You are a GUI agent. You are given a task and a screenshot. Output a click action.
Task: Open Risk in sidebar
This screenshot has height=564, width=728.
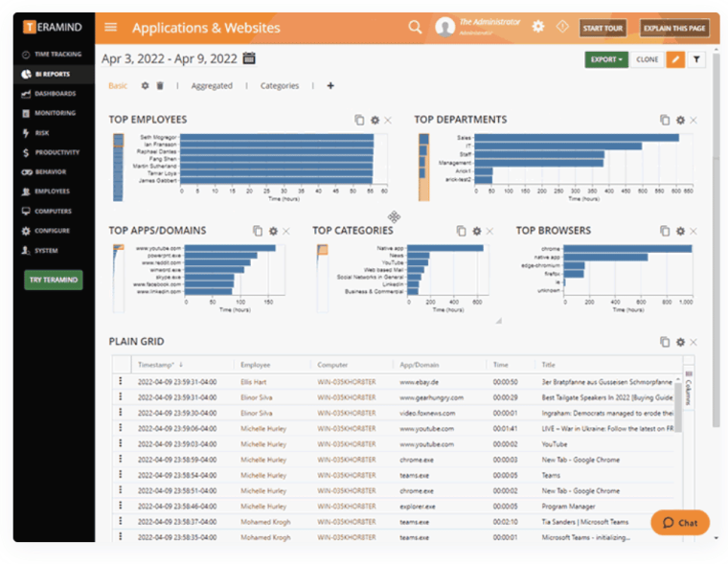click(54, 133)
